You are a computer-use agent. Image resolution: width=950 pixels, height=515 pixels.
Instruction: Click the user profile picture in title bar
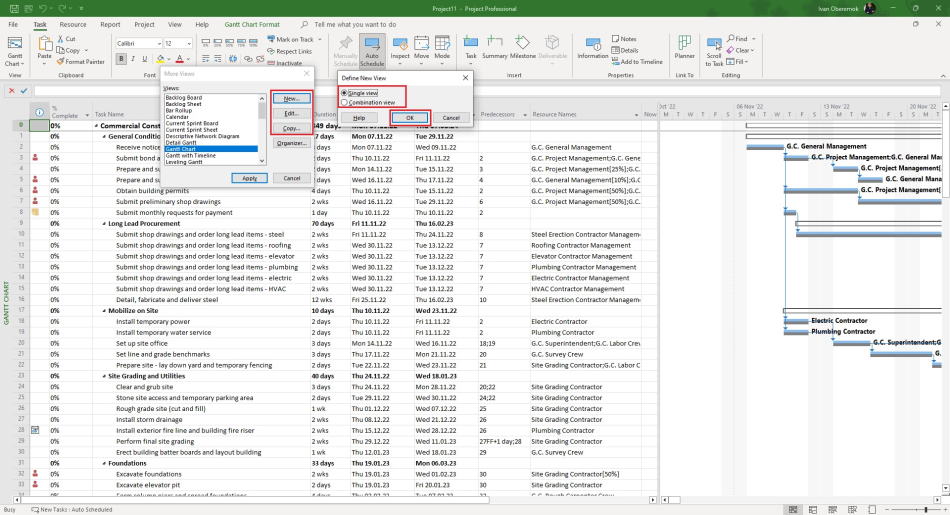click(x=870, y=8)
